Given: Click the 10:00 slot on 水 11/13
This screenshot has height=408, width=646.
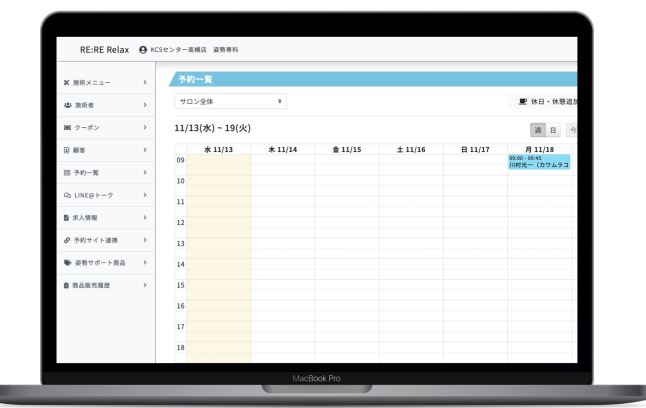Looking at the screenshot, I should tap(218, 181).
